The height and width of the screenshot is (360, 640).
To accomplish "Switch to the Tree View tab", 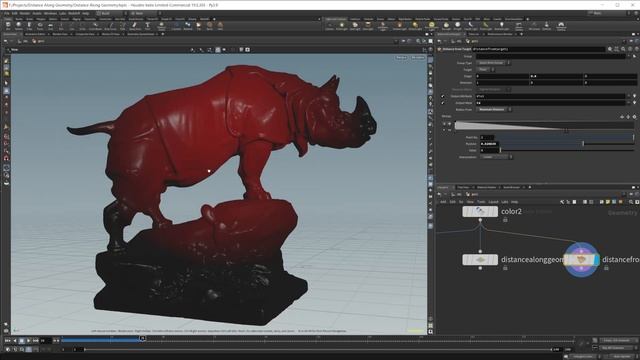I will pos(463,187).
